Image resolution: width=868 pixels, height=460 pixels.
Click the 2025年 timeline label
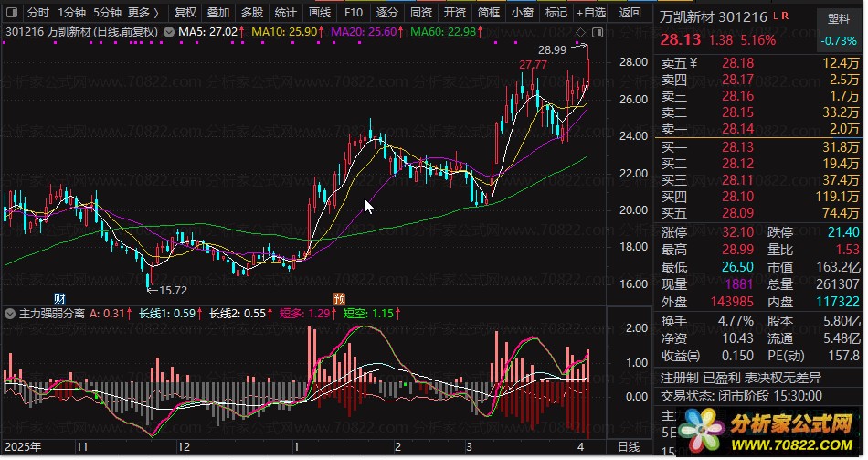23,446
